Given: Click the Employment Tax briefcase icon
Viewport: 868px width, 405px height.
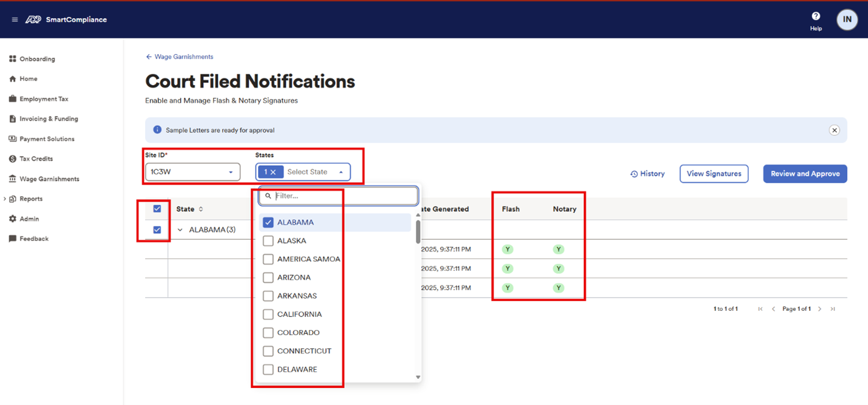Looking at the screenshot, I should 12,99.
